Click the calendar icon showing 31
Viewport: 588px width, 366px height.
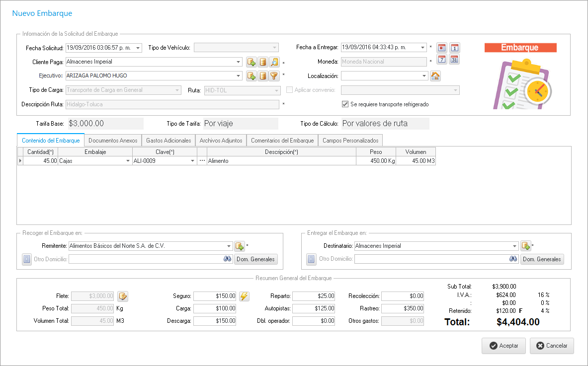point(454,60)
